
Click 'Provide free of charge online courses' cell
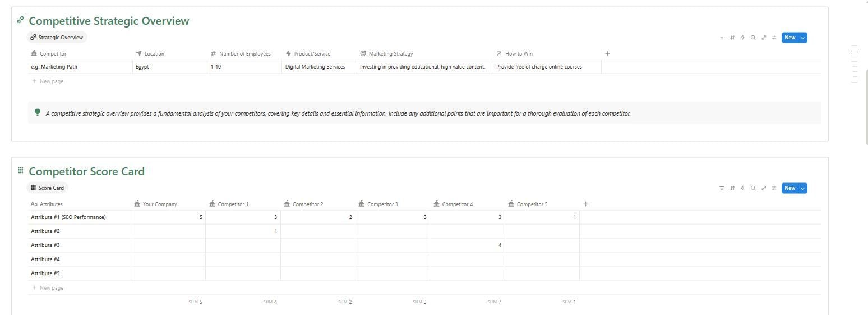point(547,67)
